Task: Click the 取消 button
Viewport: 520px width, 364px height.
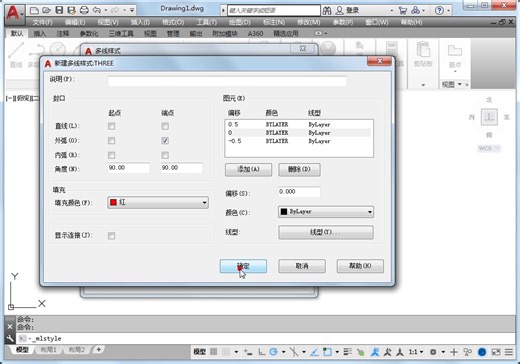Action: (x=302, y=266)
